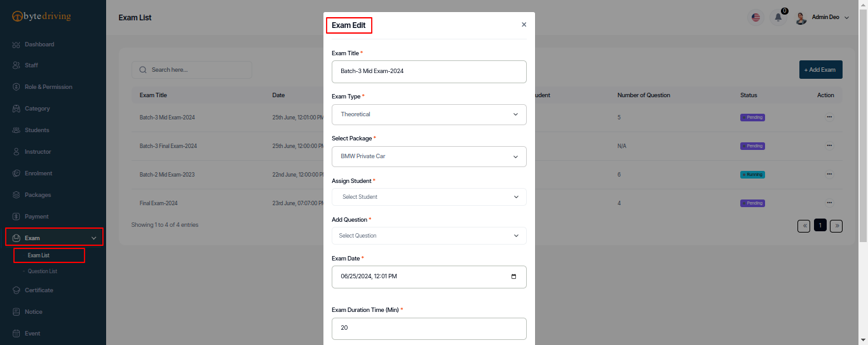Click the Payment icon in sidebar
Viewport: 868px width, 345px height.
(17, 217)
